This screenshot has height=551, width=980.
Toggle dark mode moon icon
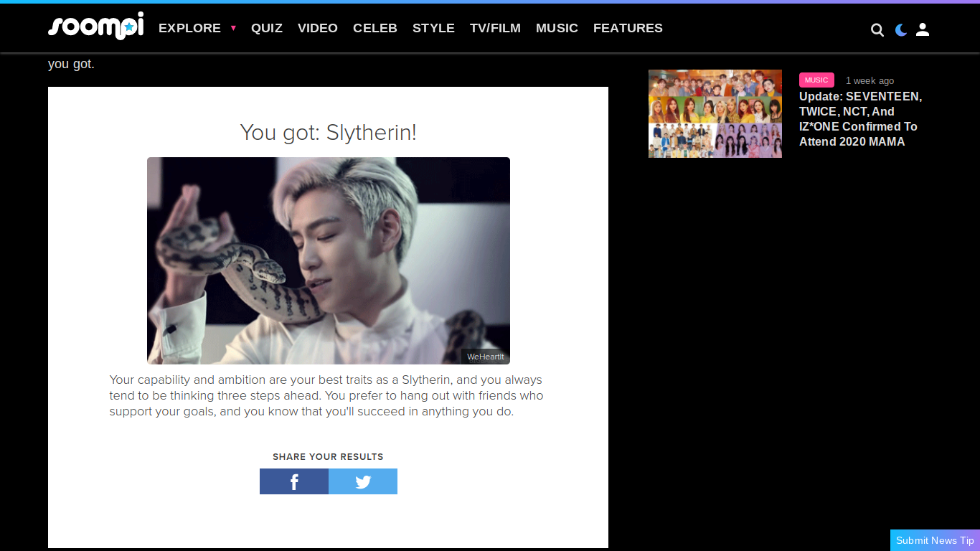click(x=901, y=29)
